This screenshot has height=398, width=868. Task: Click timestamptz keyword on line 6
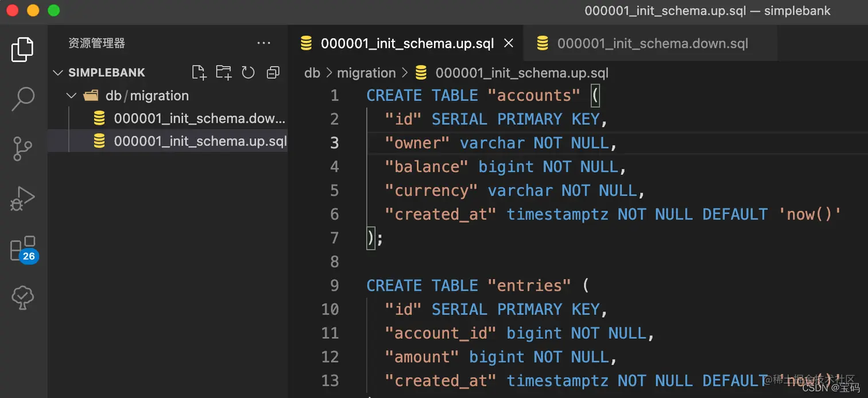(x=557, y=214)
